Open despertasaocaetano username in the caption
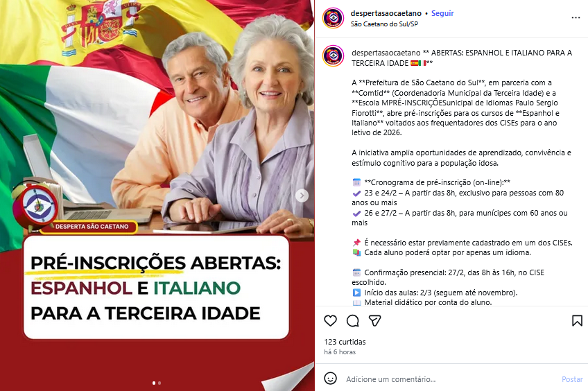This screenshot has height=391, width=588. (386, 53)
